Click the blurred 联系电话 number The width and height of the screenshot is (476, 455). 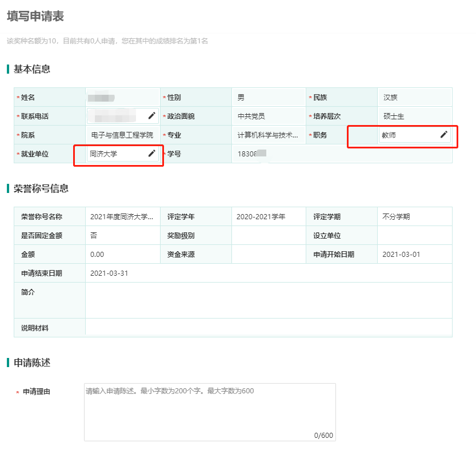(114, 116)
